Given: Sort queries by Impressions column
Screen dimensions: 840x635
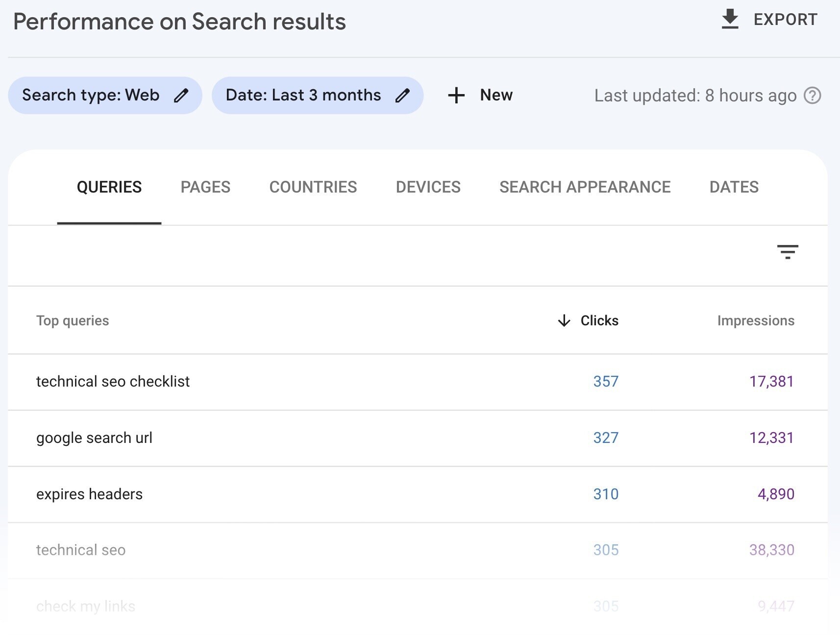Looking at the screenshot, I should point(756,321).
